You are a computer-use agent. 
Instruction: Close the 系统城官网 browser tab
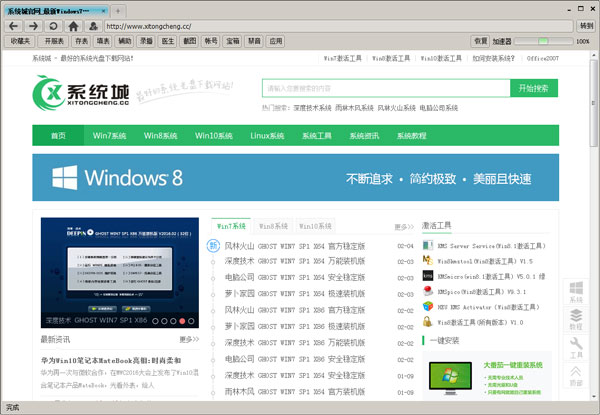coord(103,11)
